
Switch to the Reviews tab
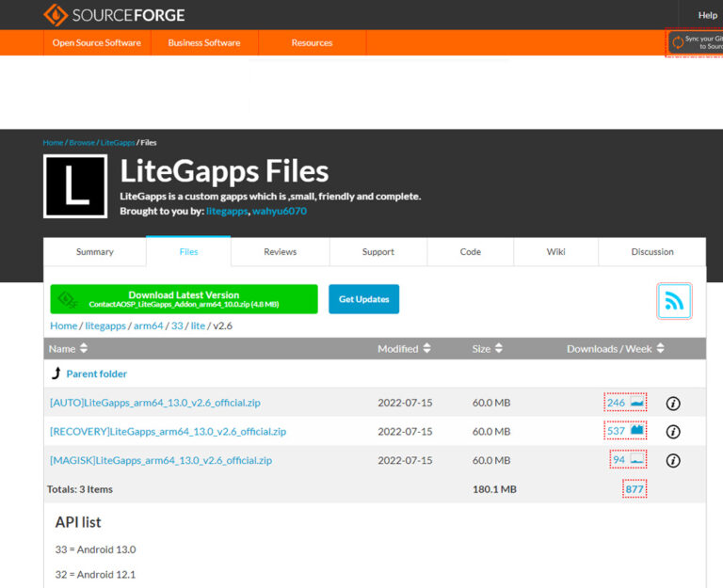click(x=280, y=252)
